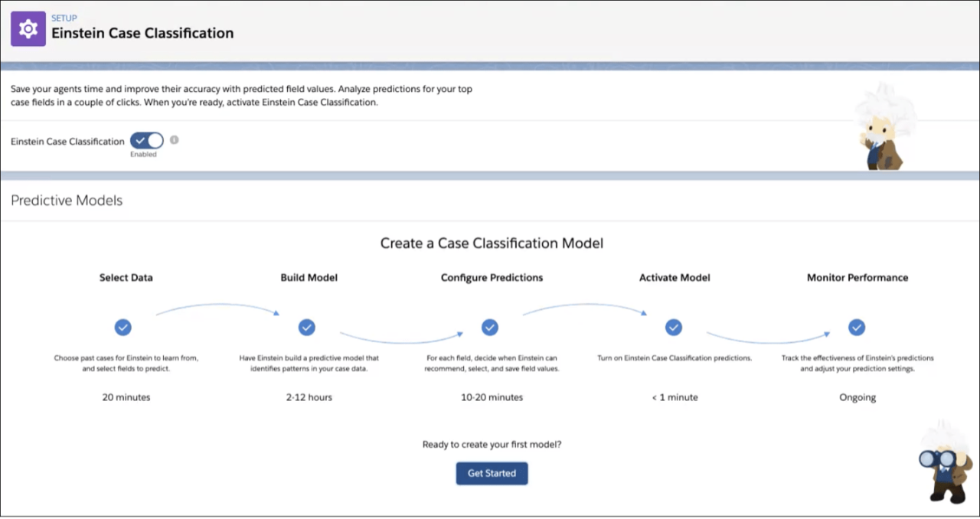Click the 'Activate Model' step heading
The image size is (980, 519).
674,278
